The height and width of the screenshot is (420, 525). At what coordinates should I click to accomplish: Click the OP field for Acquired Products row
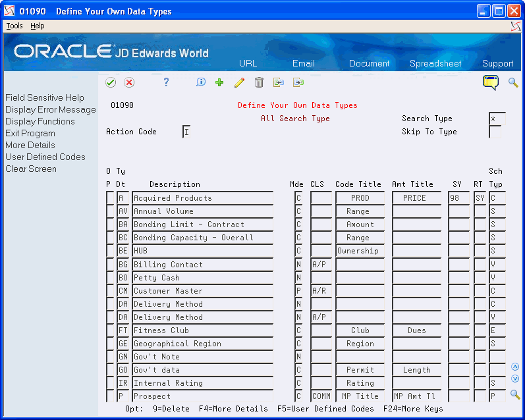click(x=110, y=198)
